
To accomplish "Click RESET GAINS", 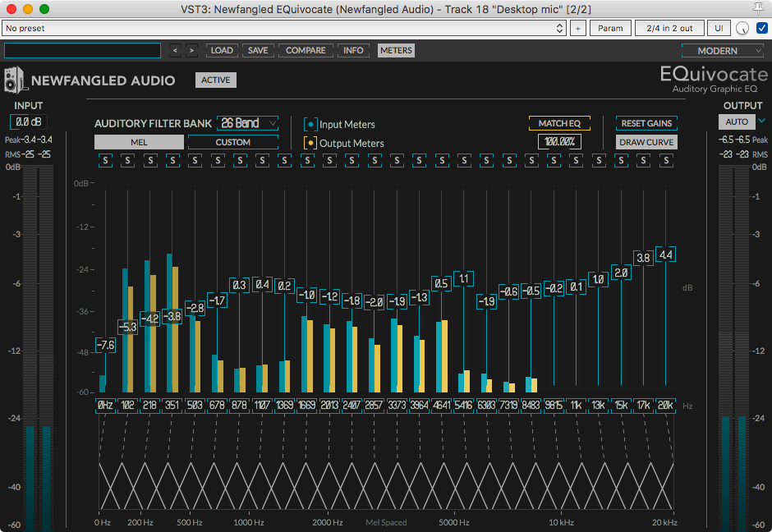I will (646, 123).
